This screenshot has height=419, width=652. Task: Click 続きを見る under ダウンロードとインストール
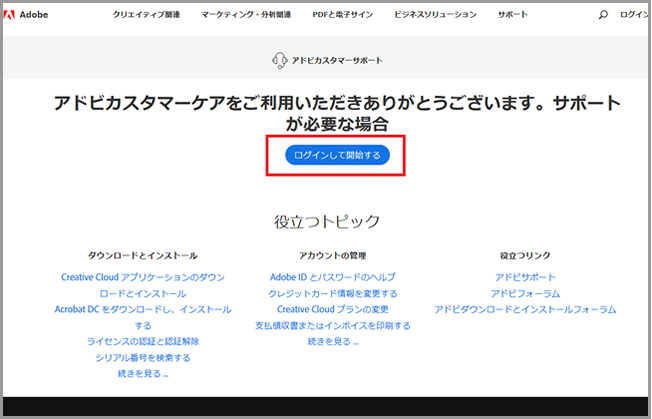(143, 373)
